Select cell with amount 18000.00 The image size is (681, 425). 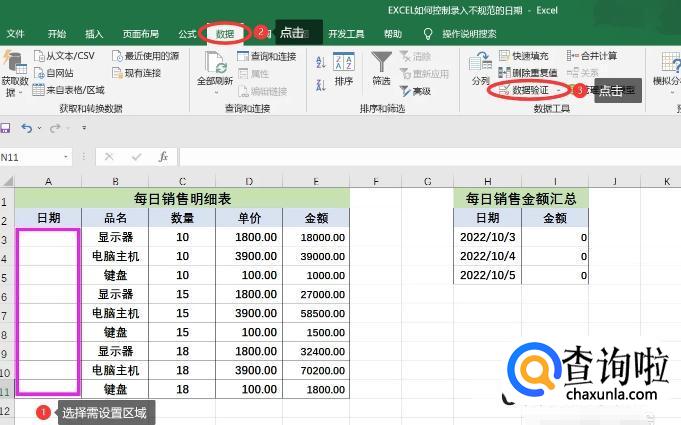pos(316,237)
